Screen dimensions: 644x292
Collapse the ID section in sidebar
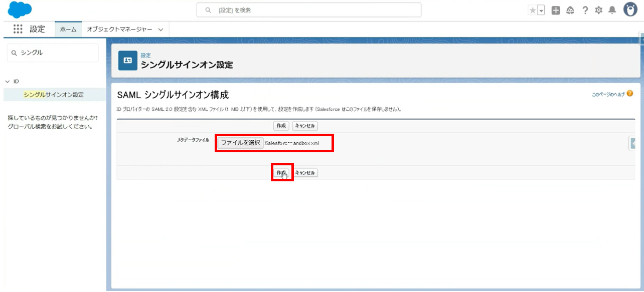coord(8,81)
